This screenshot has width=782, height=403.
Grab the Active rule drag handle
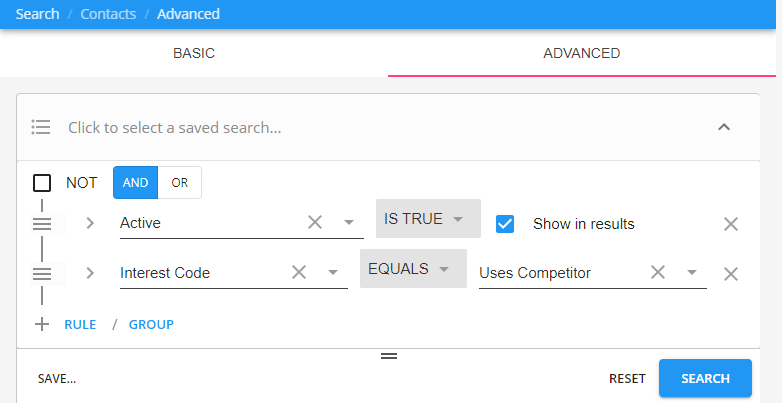(42, 224)
